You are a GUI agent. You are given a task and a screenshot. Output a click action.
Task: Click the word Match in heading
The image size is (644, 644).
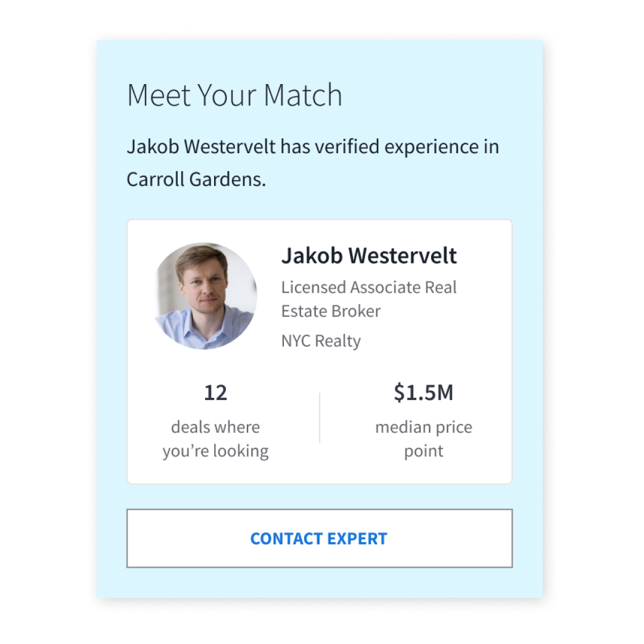[x=303, y=95]
